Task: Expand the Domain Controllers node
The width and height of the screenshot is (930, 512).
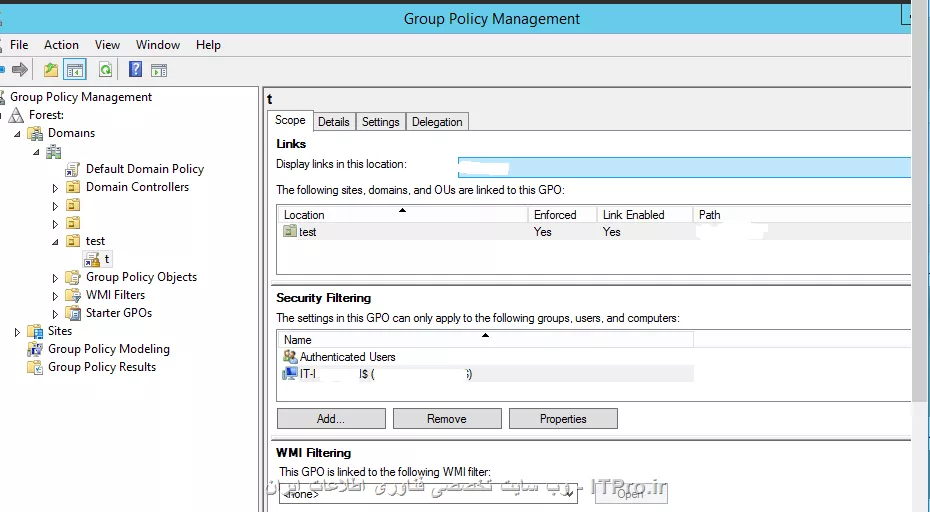Action: (55, 188)
